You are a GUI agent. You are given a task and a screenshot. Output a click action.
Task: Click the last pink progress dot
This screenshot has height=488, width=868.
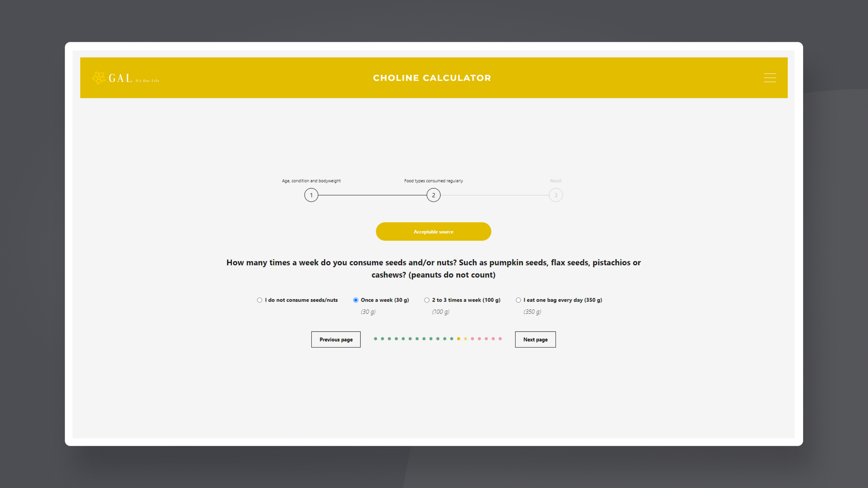tap(500, 339)
